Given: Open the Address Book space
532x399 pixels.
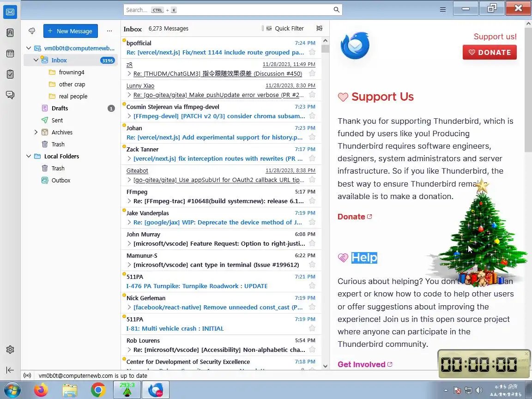Looking at the screenshot, I should tap(10, 33).
